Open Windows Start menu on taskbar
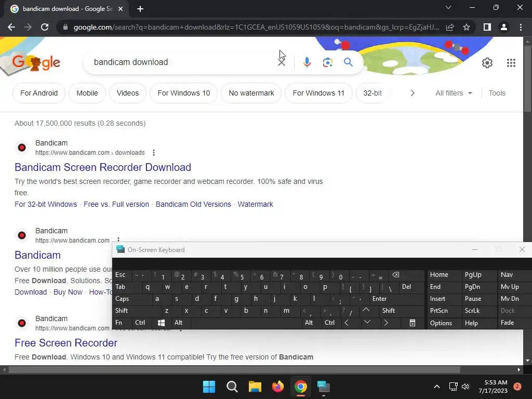The width and height of the screenshot is (532, 399). (209, 387)
